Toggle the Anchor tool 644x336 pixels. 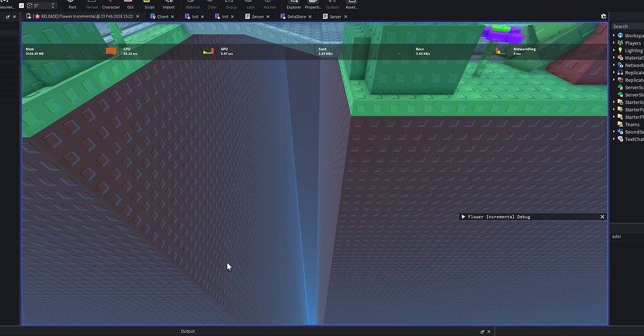[270, 4]
